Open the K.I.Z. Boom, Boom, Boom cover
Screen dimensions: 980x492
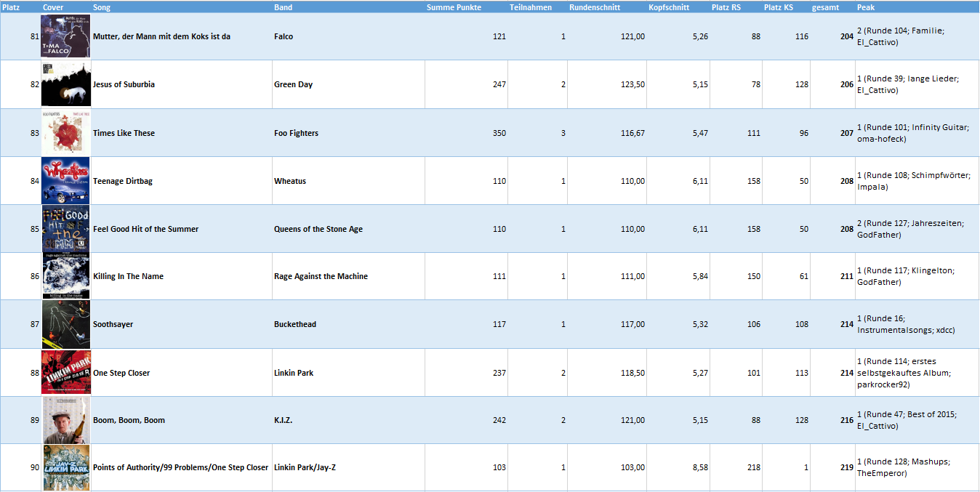pyautogui.click(x=65, y=420)
